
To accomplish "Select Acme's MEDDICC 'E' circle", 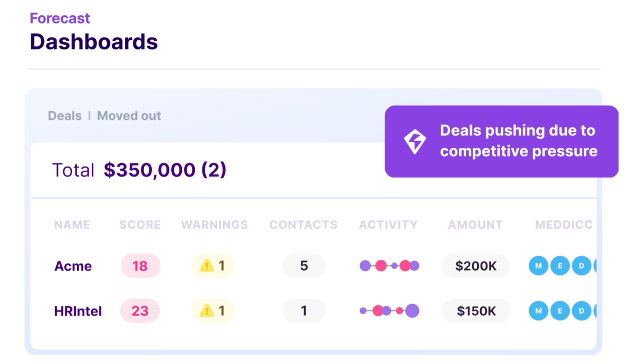I will [x=560, y=266].
